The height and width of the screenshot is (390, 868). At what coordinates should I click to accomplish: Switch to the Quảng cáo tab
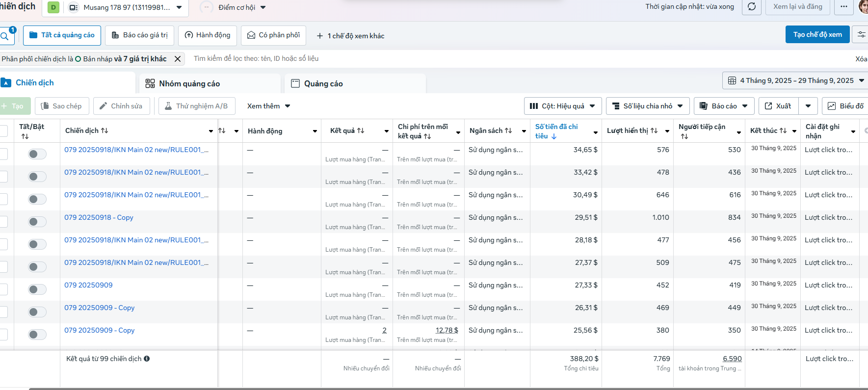coord(323,83)
